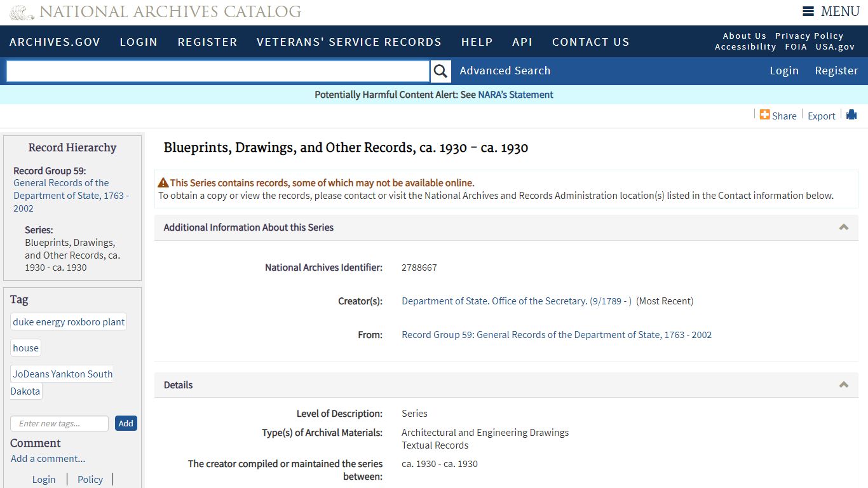Click the Export link

[x=822, y=116]
